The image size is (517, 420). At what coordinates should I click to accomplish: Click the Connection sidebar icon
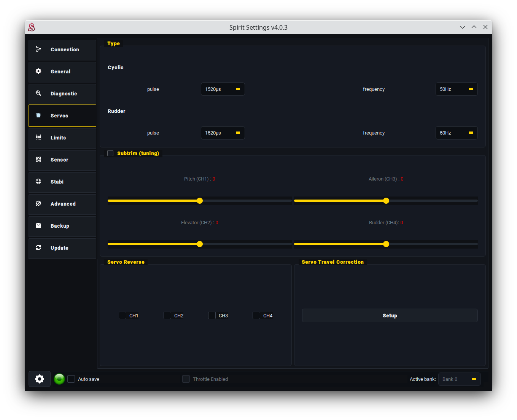[38, 49]
